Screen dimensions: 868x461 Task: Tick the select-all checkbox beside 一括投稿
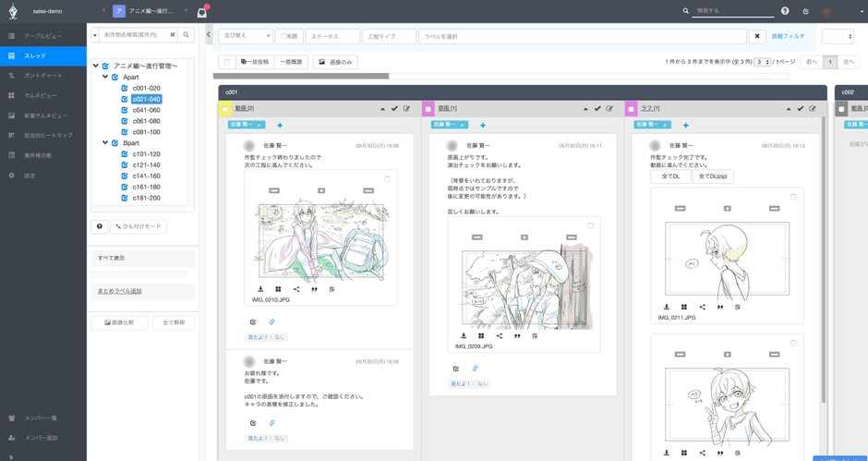(x=227, y=62)
